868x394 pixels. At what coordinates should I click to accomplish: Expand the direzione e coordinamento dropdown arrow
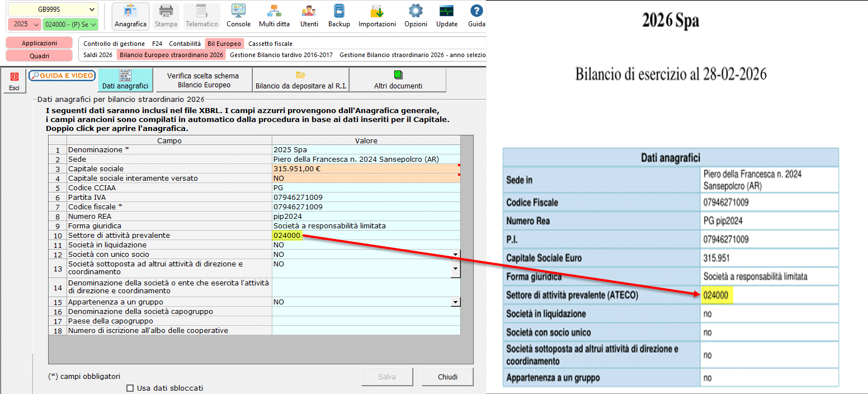tap(455, 269)
